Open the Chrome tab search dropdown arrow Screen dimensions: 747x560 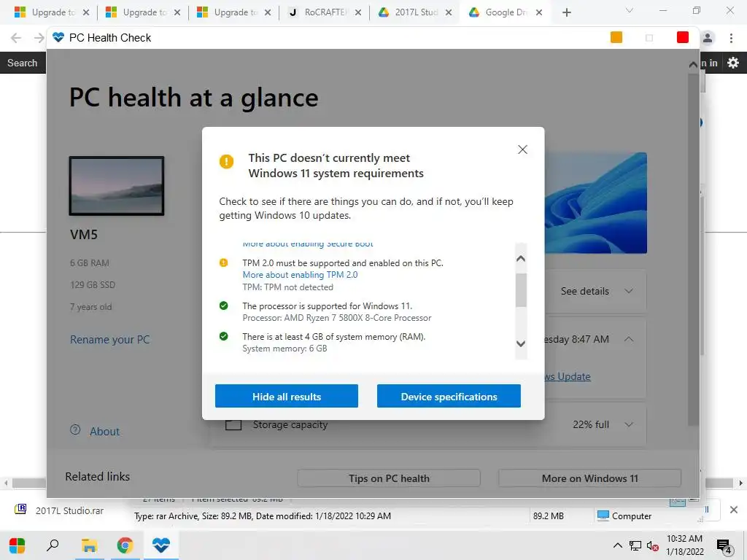pos(629,10)
